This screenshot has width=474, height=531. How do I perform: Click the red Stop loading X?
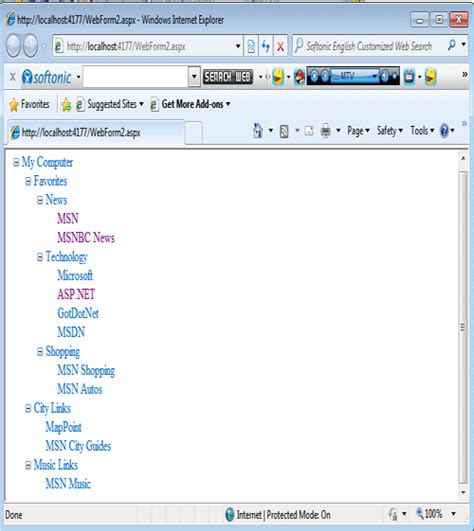click(280, 46)
